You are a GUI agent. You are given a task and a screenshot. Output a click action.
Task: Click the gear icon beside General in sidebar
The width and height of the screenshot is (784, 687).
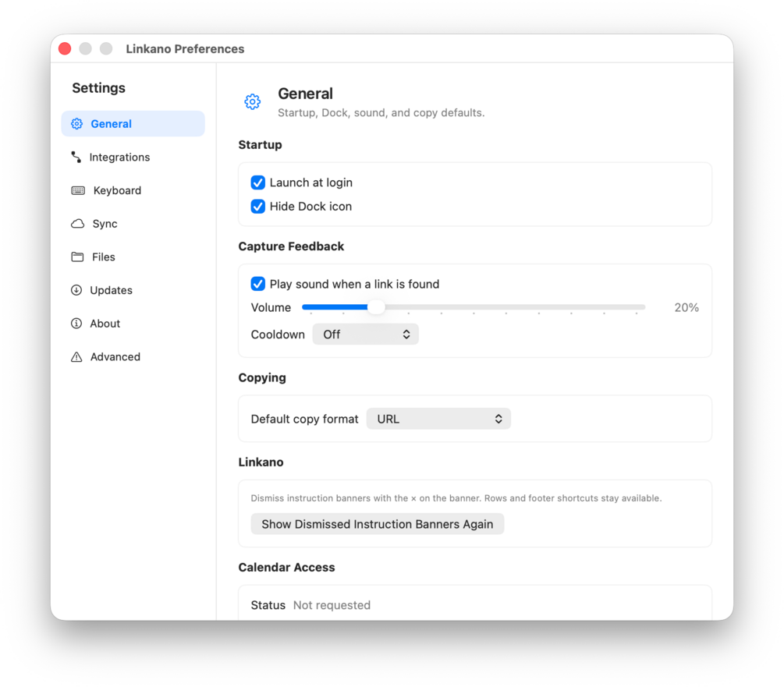click(x=76, y=124)
